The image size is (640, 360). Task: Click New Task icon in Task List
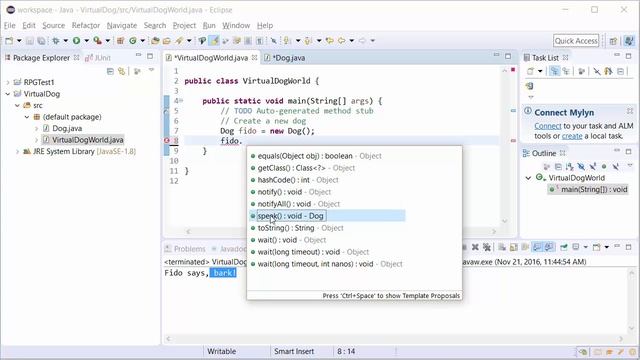[x=530, y=71]
